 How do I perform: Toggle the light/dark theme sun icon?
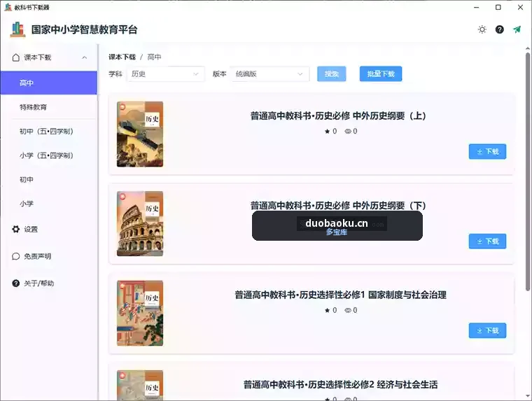click(x=482, y=29)
